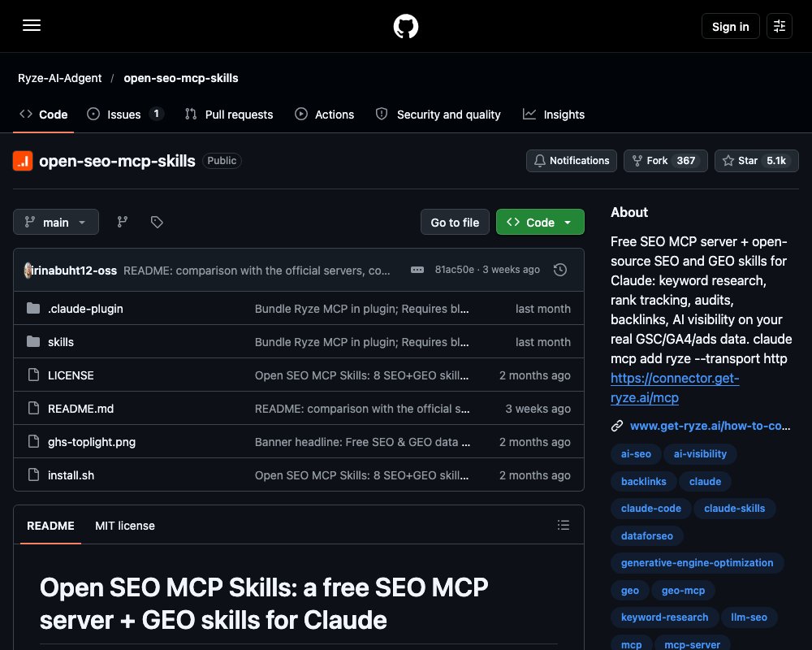Click the link chain icon in About

[617, 426]
